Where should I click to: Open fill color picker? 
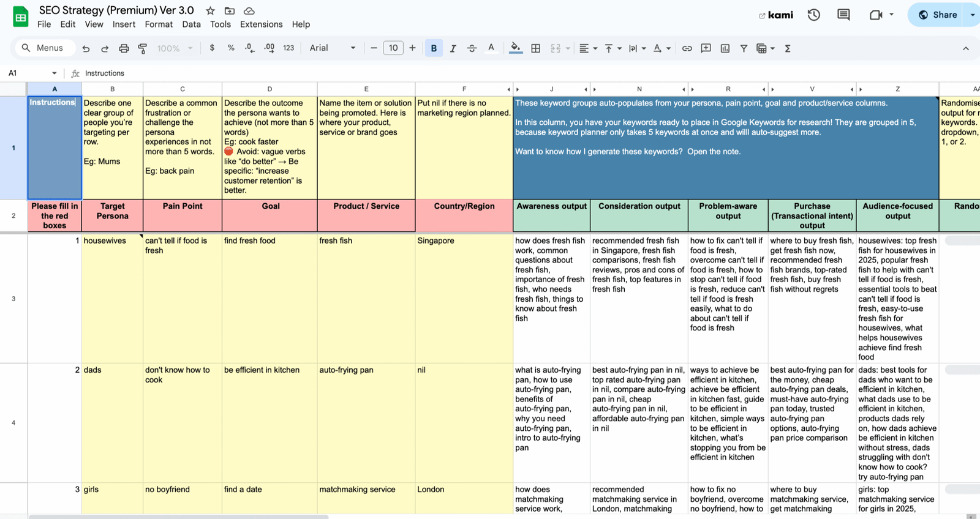pos(516,48)
